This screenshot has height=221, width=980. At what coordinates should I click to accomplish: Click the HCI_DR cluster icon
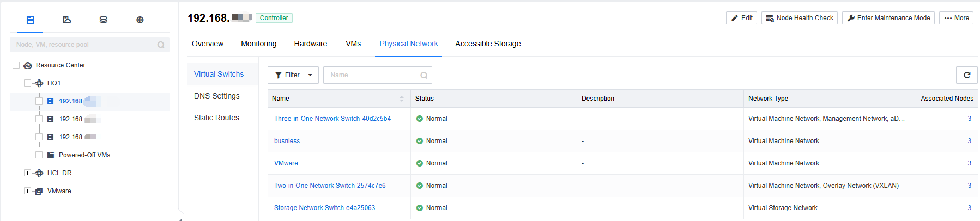tap(39, 173)
